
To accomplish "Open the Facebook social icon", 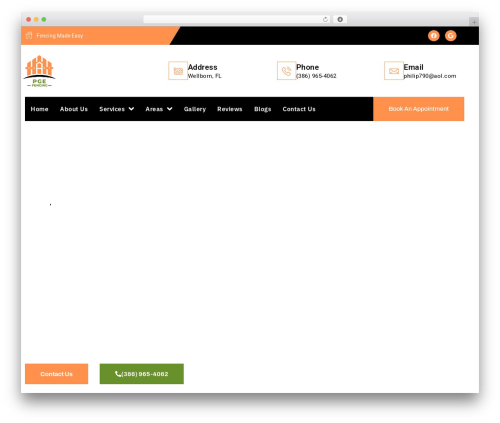I will click(434, 36).
